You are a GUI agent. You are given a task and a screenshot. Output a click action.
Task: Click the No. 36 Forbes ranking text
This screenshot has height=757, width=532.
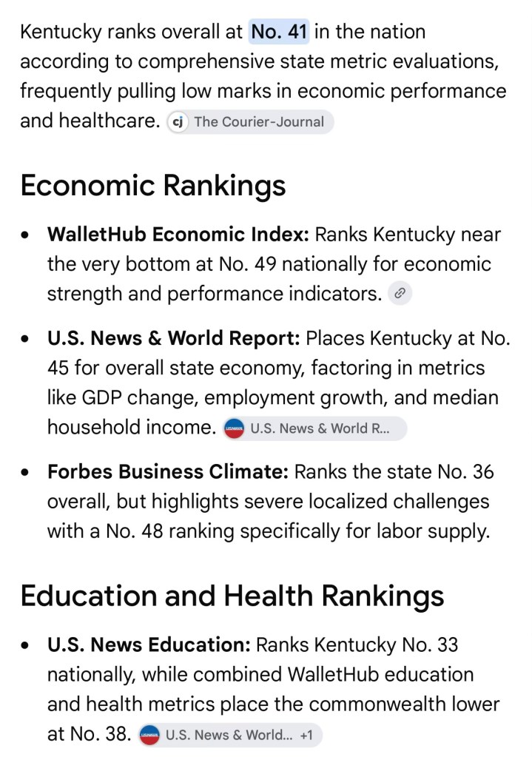pyautogui.click(x=465, y=471)
